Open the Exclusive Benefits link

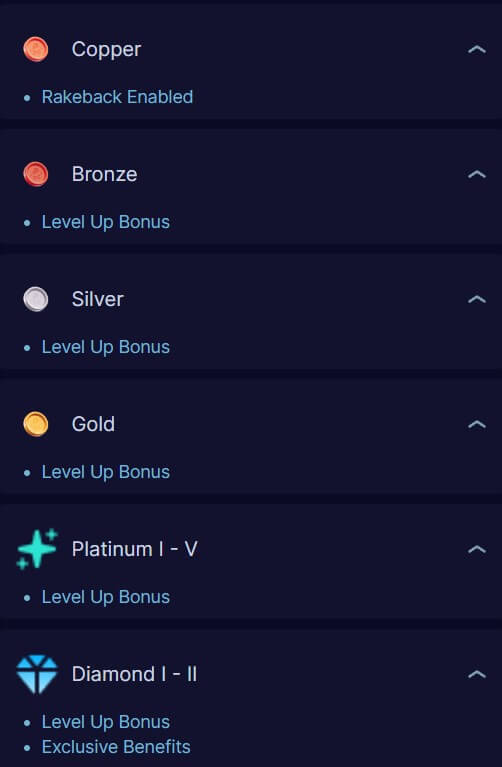pos(116,747)
